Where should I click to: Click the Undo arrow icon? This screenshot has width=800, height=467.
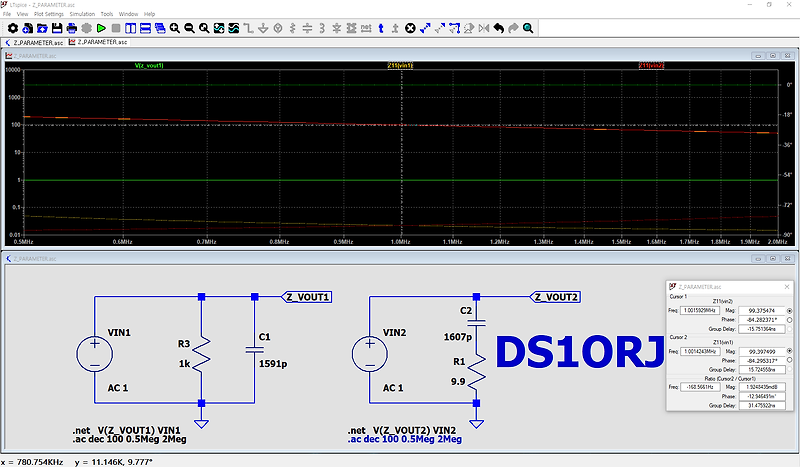coord(498,29)
